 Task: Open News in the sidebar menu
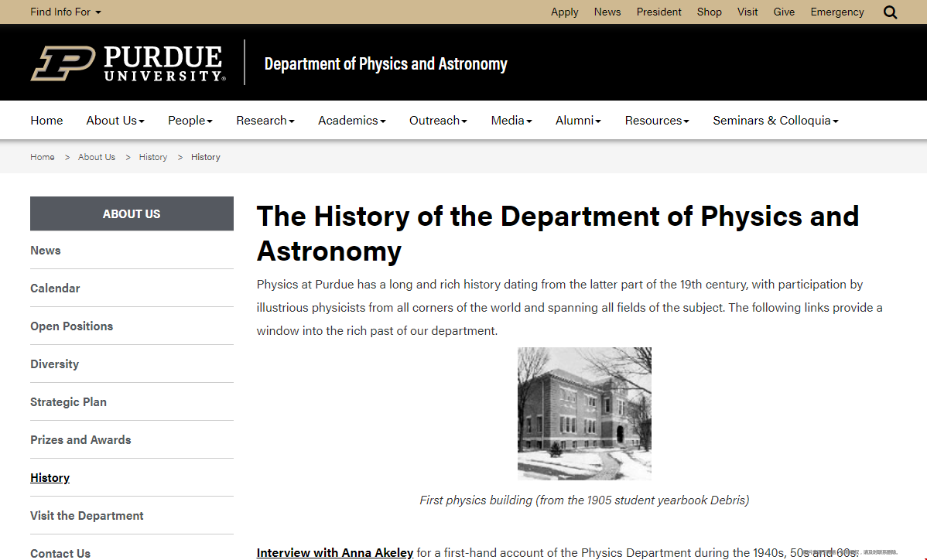pyautogui.click(x=46, y=251)
